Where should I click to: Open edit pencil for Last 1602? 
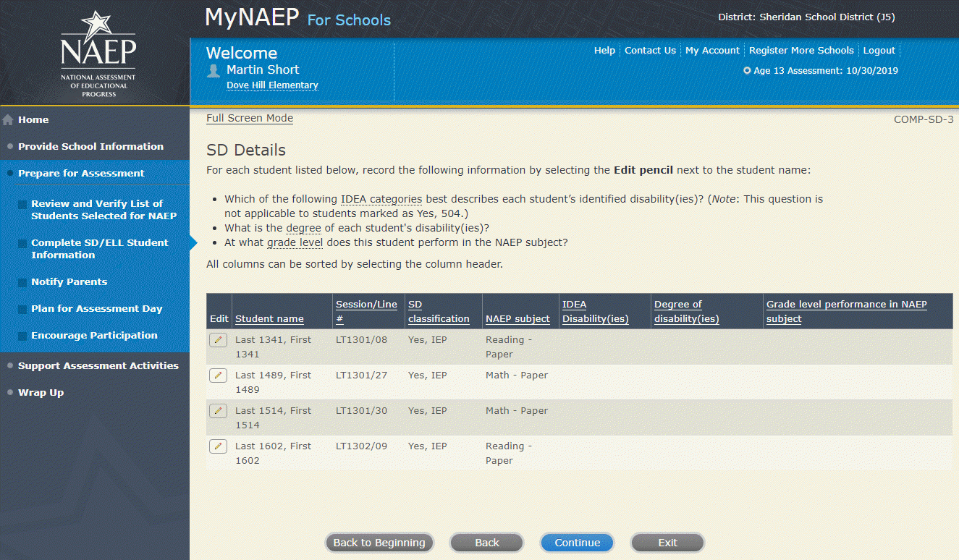click(218, 446)
